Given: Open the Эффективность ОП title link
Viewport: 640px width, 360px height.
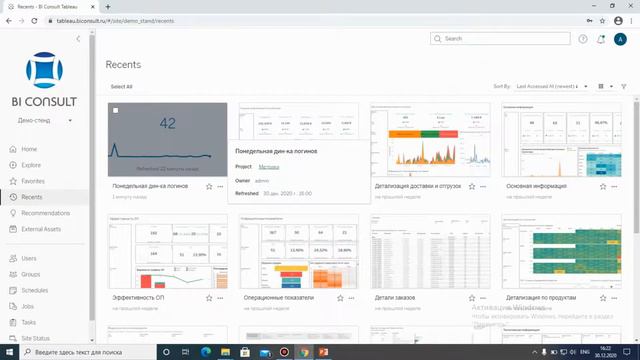Looking at the screenshot, I should [138, 298].
